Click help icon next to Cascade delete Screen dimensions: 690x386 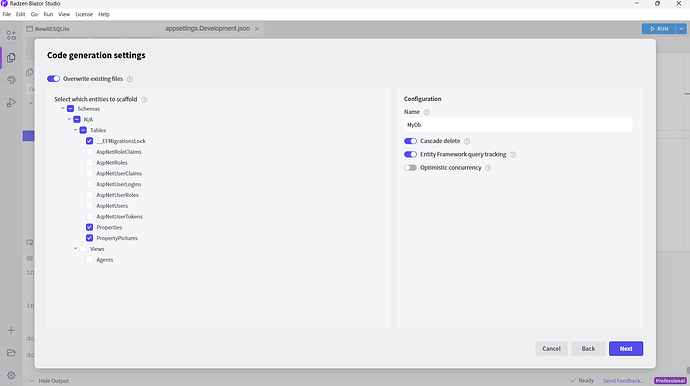pyautogui.click(x=467, y=141)
